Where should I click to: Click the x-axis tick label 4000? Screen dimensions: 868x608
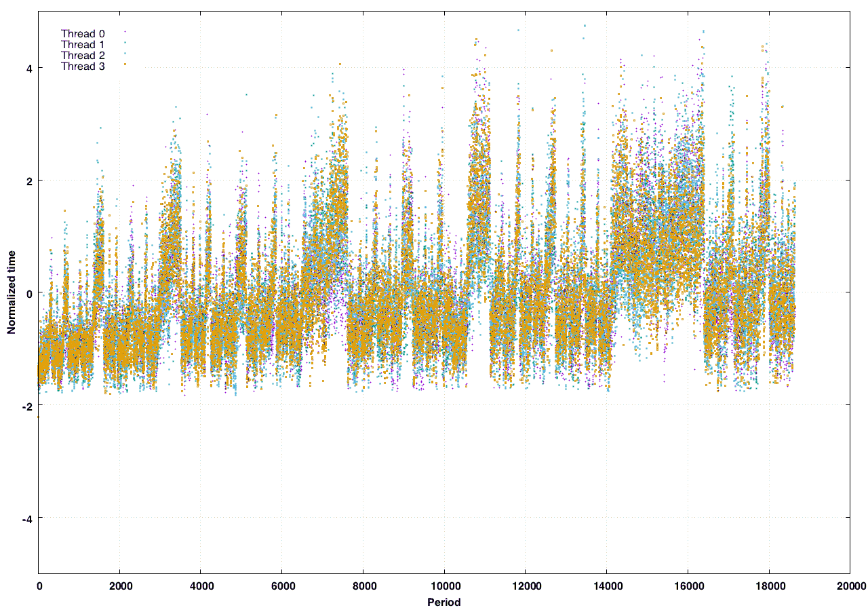tap(201, 586)
